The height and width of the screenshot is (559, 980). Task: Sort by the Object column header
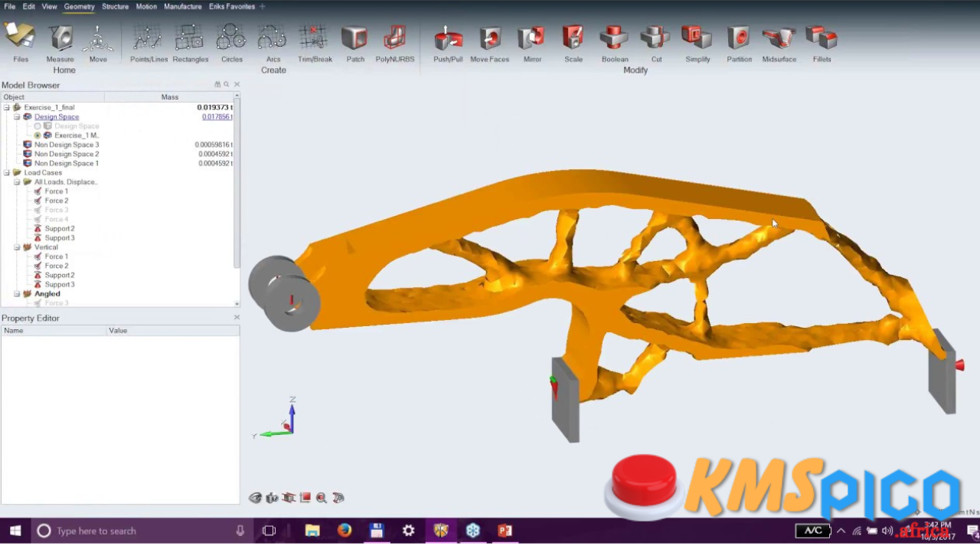pos(52,97)
